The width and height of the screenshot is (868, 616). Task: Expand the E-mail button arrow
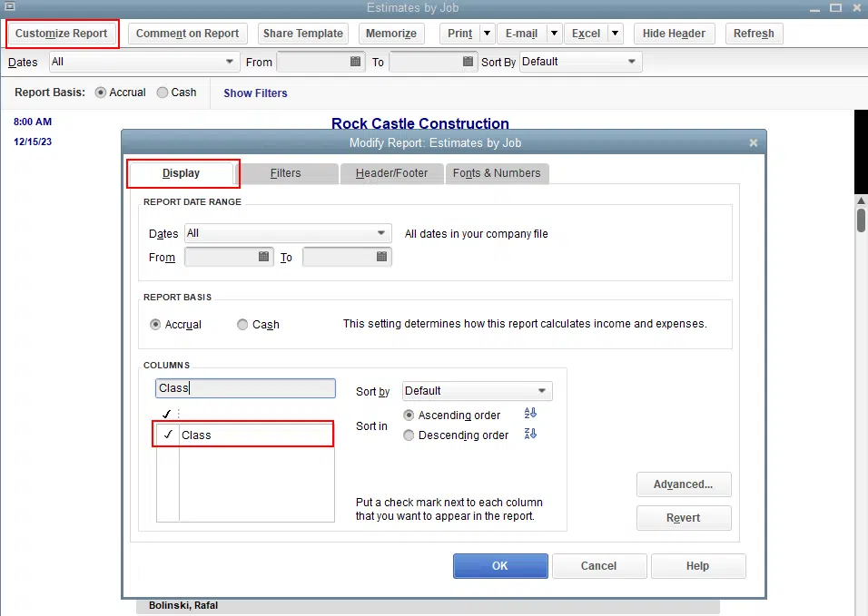(554, 34)
